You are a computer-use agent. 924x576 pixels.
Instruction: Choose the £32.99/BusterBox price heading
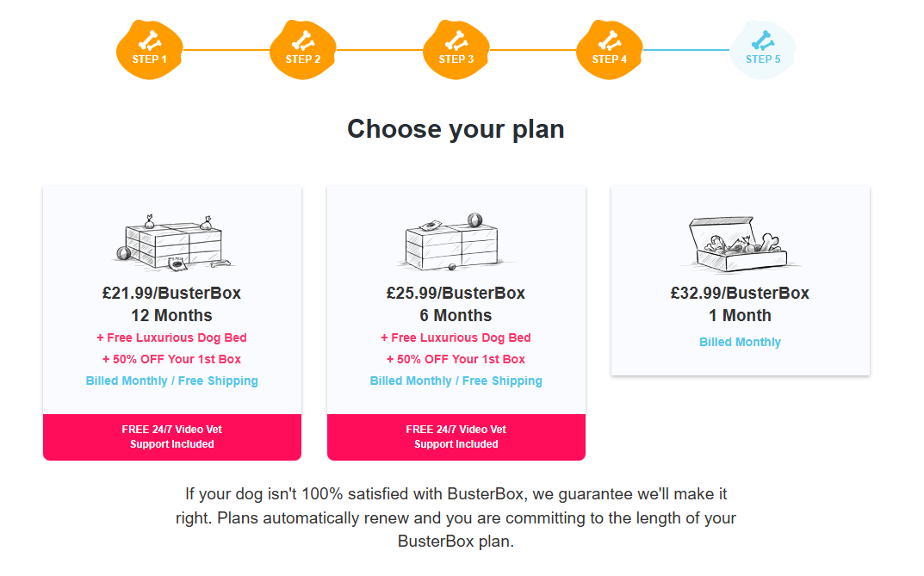click(x=740, y=293)
